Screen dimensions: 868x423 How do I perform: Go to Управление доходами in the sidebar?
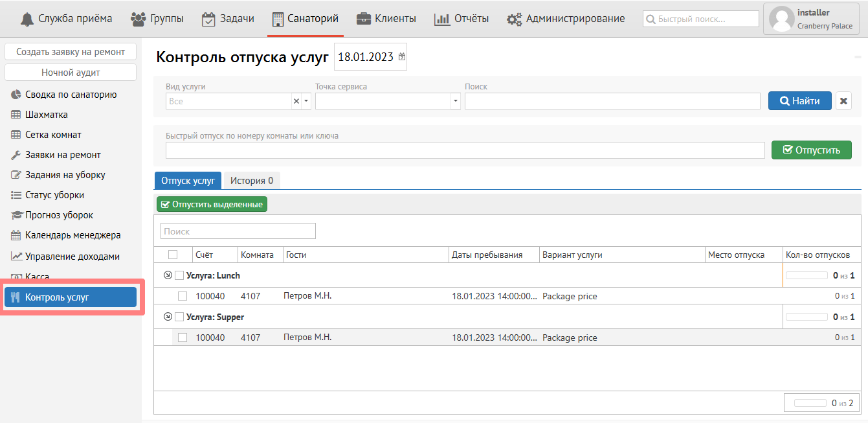(x=72, y=256)
